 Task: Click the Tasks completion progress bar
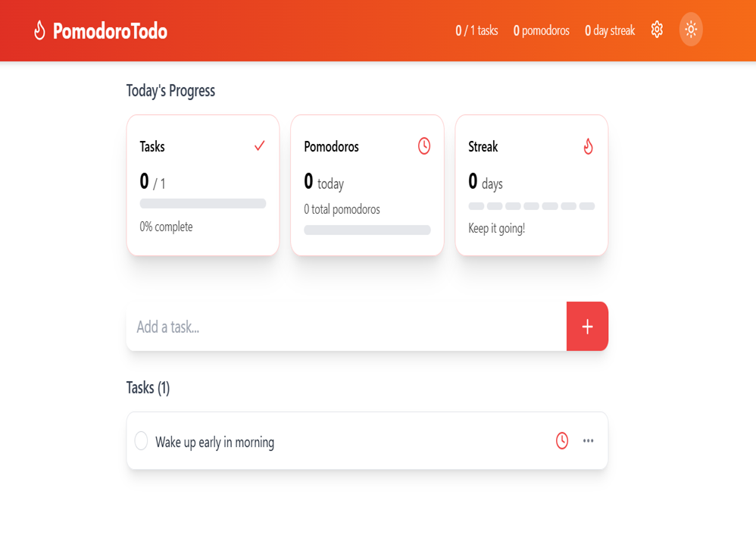[x=203, y=204]
